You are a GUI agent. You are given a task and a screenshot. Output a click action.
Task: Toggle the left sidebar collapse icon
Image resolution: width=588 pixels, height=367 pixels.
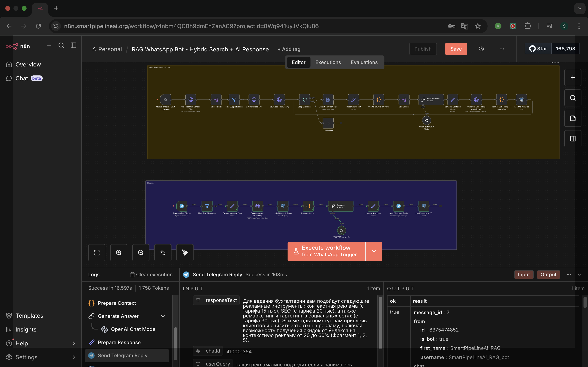[x=73, y=45]
